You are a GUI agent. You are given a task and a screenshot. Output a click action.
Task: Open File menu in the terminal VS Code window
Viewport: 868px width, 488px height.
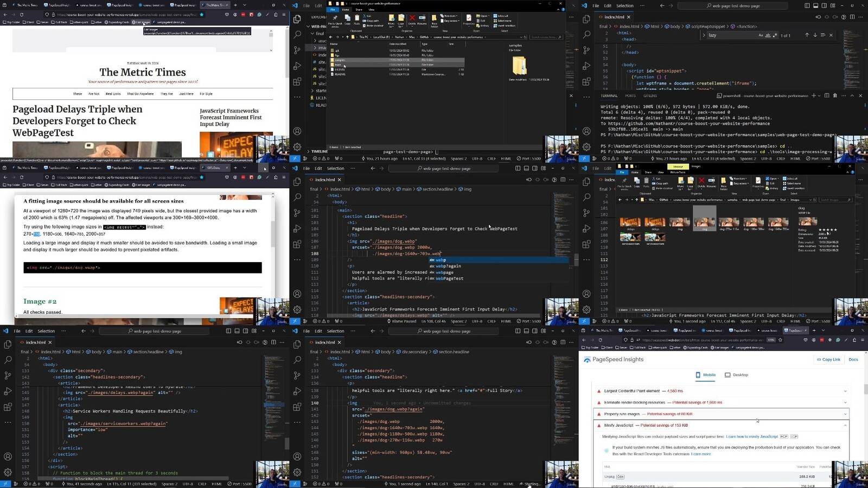coord(596,5)
